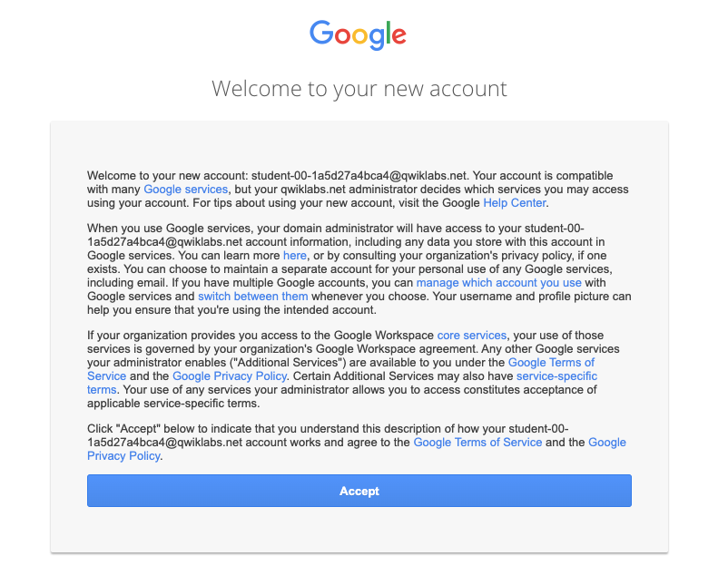Image resolution: width=728 pixels, height=585 pixels.
Task: Open Google Privacy Policy in third paragraph
Action: (x=230, y=375)
